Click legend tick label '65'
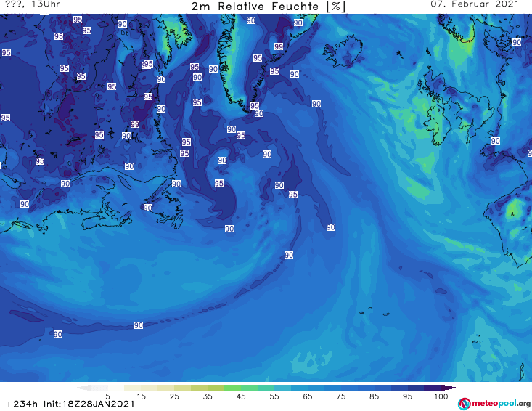This screenshot has height=411, width=532. coord(308,396)
